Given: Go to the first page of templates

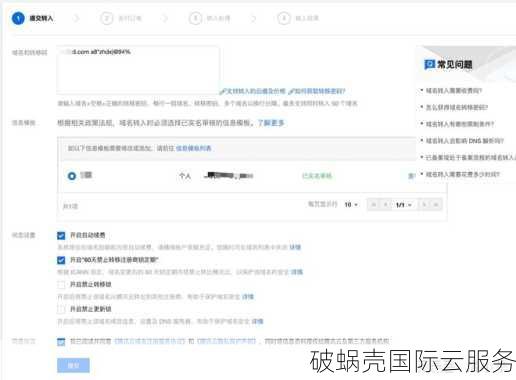Looking at the screenshot, I should pos(374,204).
